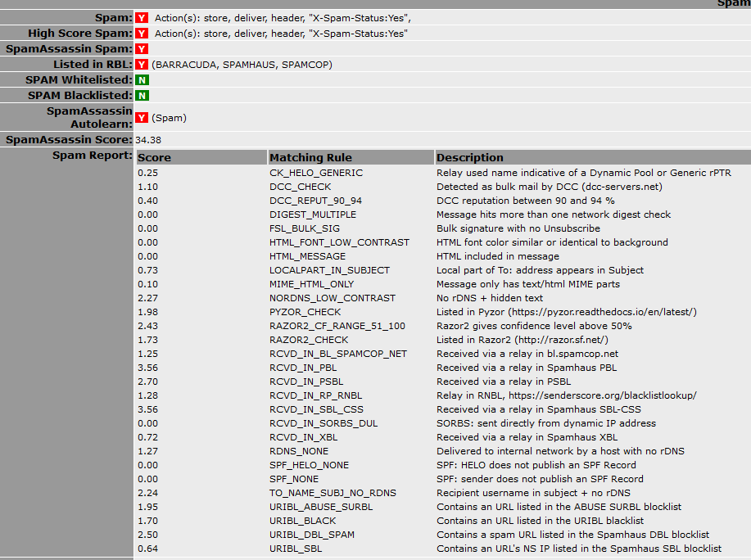
Task: Click the score 1.95 for URIBL_ABUSE_SURBL
Action: tap(148, 507)
